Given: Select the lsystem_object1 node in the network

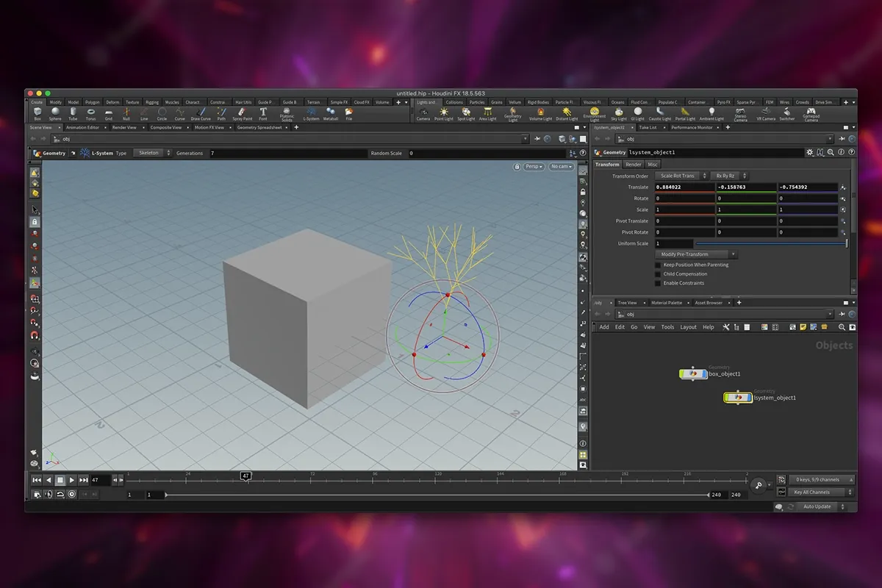Looking at the screenshot, I should tap(737, 397).
